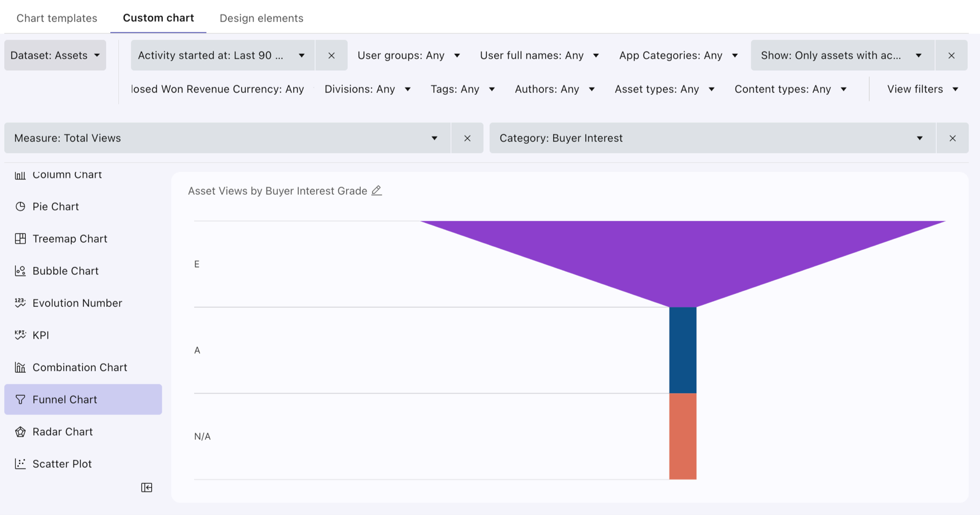Select the Radar Chart icon
Image resolution: width=980 pixels, height=515 pixels.
(x=20, y=432)
